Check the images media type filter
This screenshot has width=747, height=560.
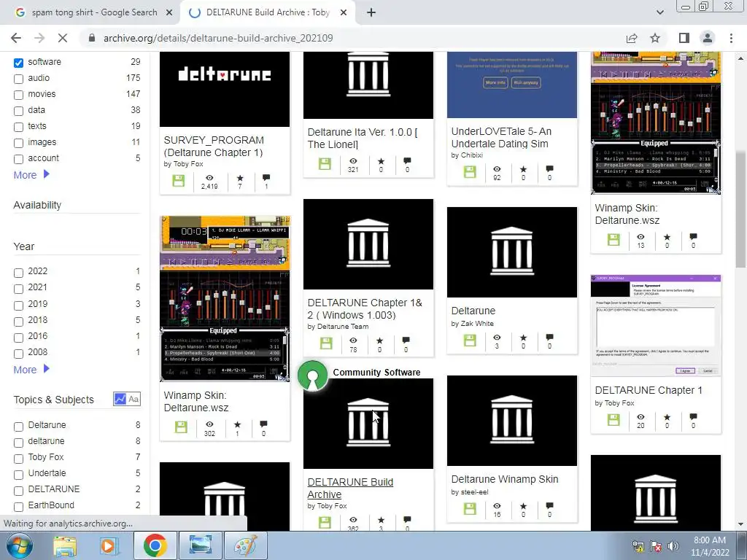pyautogui.click(x=18, y=143)
